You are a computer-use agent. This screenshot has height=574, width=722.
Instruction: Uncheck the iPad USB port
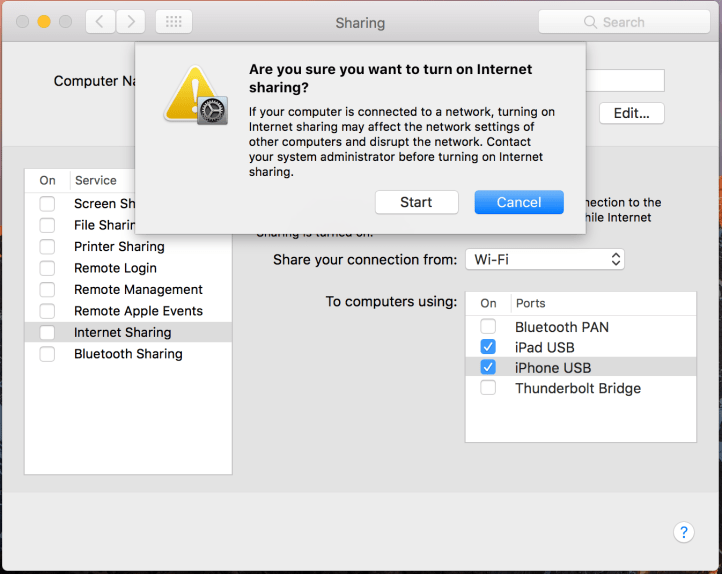click(x=488, y=347)
